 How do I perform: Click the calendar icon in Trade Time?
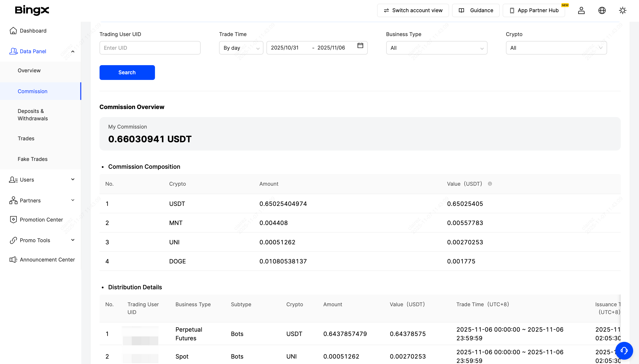pos(360,46)
